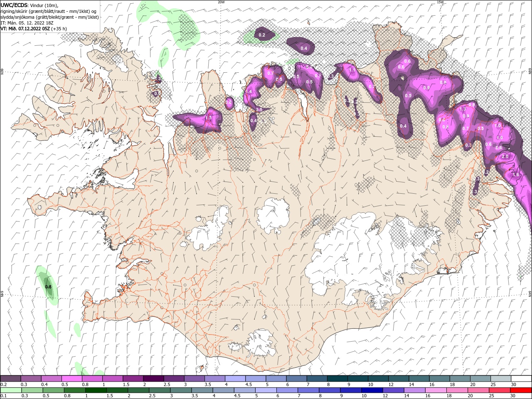Click the 1.3 precipitation value in the northeast
Image resolution: width=532 pixels, height=399 pixels.
463,109
